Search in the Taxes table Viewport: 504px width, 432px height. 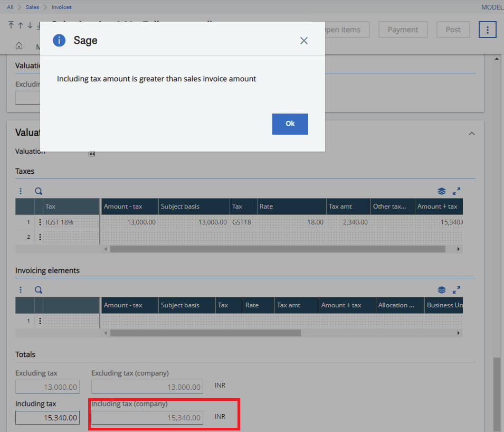39,191
